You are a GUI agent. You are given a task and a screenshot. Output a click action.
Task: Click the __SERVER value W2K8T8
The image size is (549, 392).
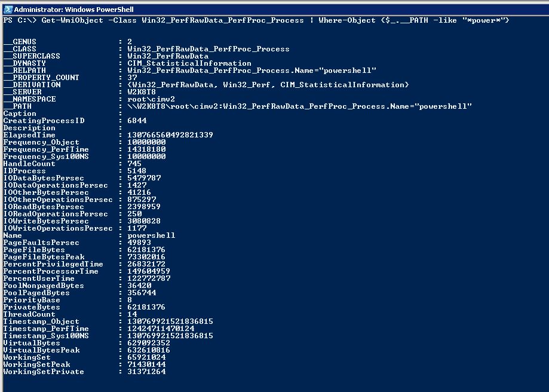pyautogui.click(x=142, y=92)
